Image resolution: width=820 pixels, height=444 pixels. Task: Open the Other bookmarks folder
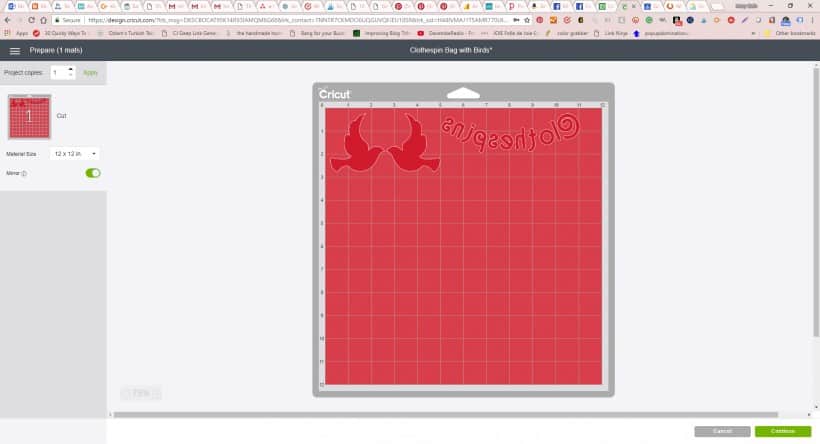tap(790, 33)
